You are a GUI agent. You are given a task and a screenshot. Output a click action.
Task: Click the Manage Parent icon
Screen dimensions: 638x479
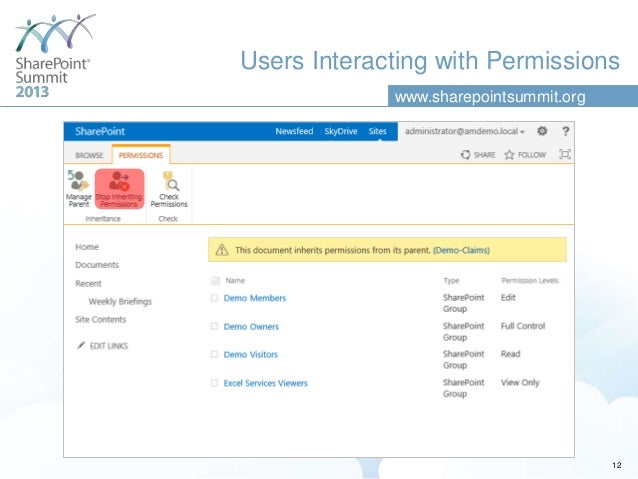coord(78,180)
